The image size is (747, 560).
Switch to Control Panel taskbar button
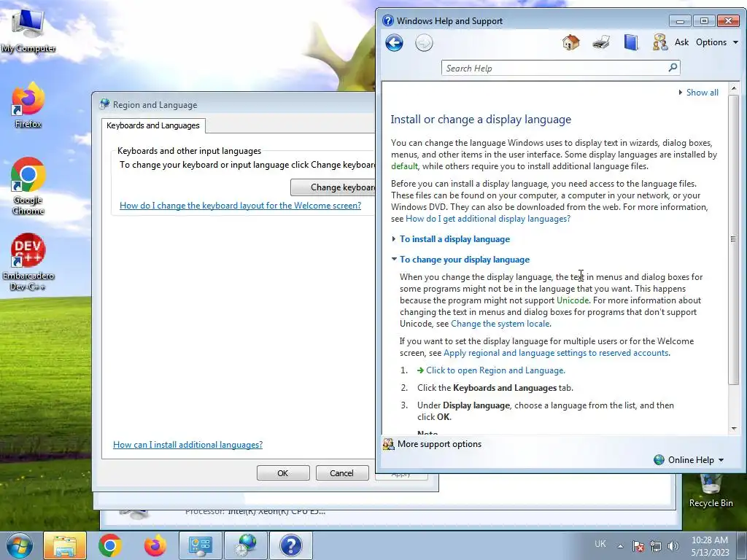point(200,545)
